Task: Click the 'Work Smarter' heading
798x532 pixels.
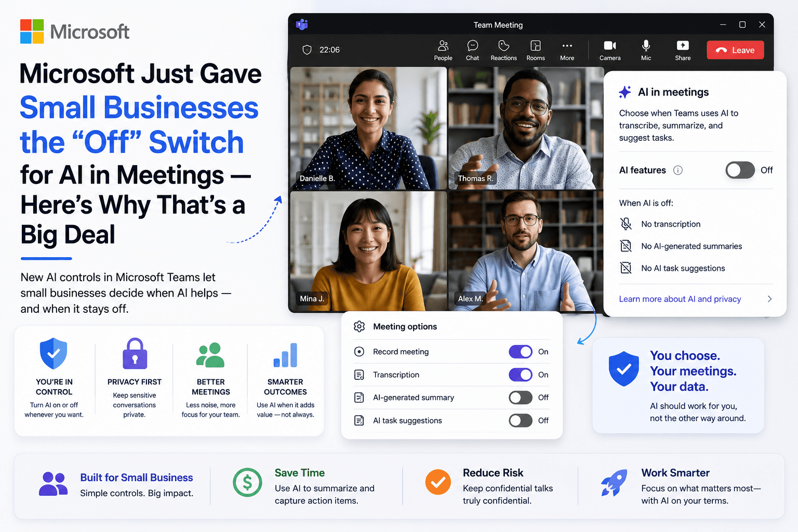Action: 675,473
